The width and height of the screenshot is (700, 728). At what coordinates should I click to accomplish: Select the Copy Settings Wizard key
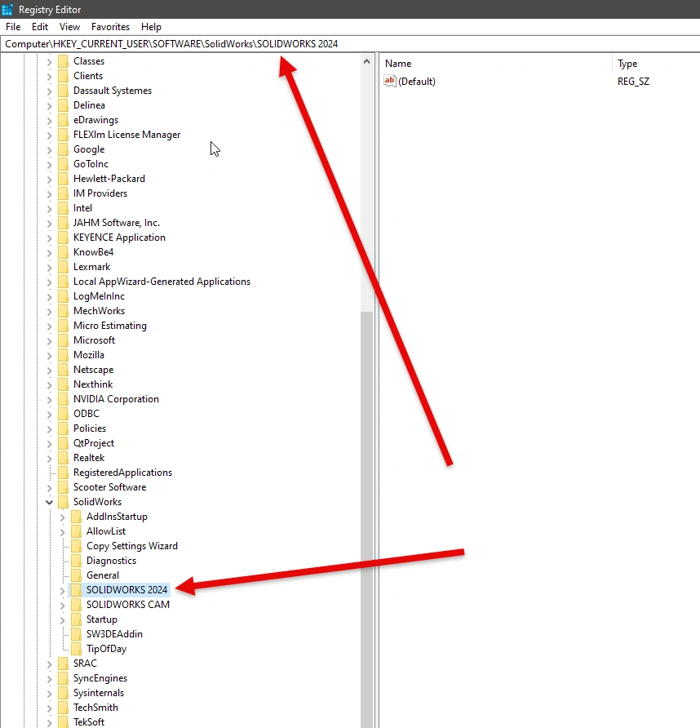[132, 546]
